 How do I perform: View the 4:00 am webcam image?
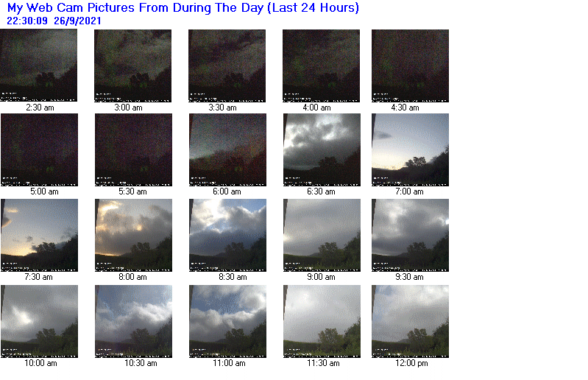click(x=321, y=66)
